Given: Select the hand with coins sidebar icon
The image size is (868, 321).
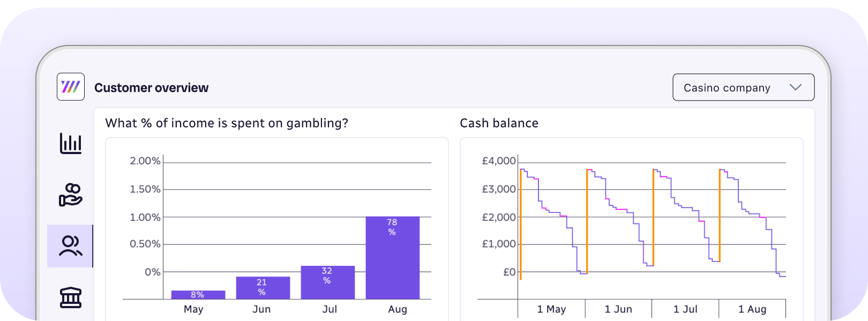Looking at the screenshot, I should tap(71, 195).
